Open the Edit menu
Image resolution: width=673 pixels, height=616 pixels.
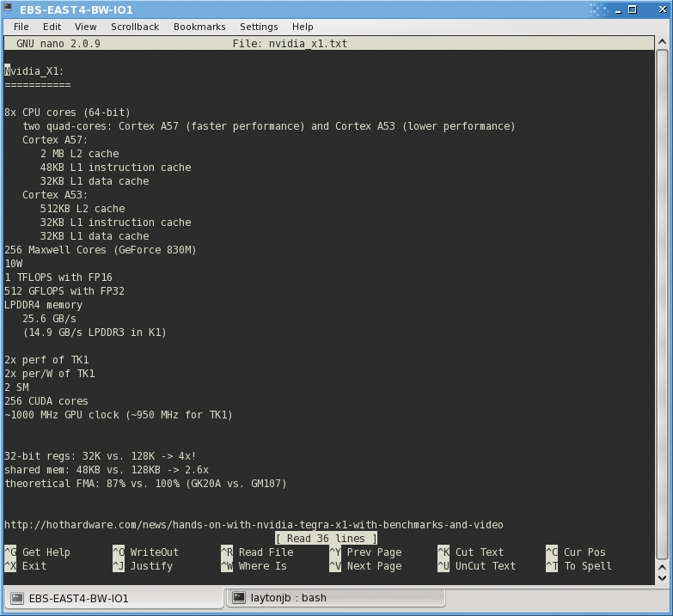point(52,27)
